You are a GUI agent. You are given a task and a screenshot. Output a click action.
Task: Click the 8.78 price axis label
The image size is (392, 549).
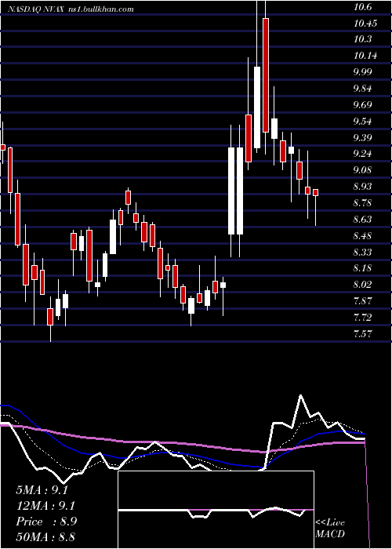click(363, 203)
